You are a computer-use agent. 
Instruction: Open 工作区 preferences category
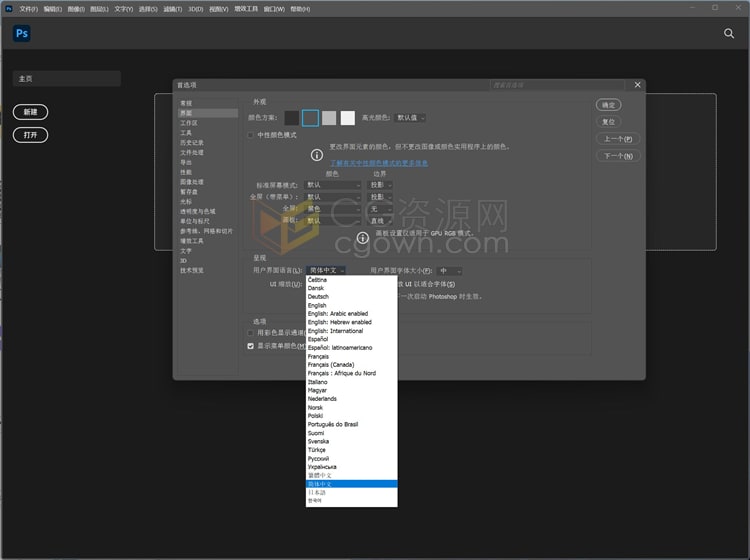tap(208, 123)
